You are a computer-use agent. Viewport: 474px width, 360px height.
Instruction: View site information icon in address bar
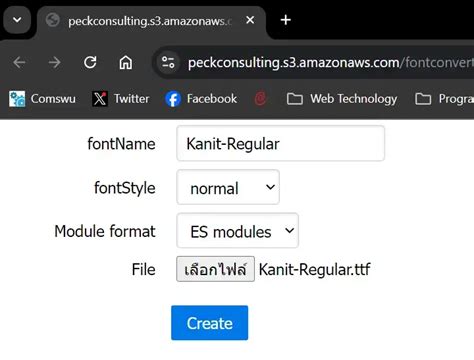point(168,62)
